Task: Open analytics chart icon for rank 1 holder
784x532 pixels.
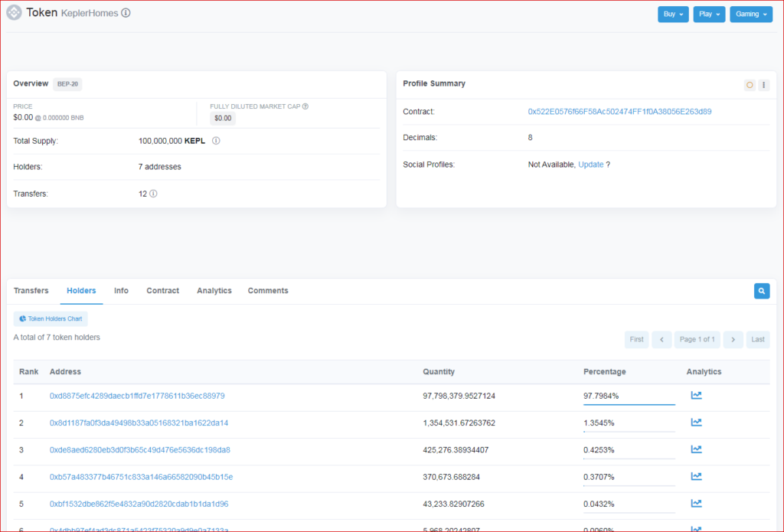Action: (696, 395)
